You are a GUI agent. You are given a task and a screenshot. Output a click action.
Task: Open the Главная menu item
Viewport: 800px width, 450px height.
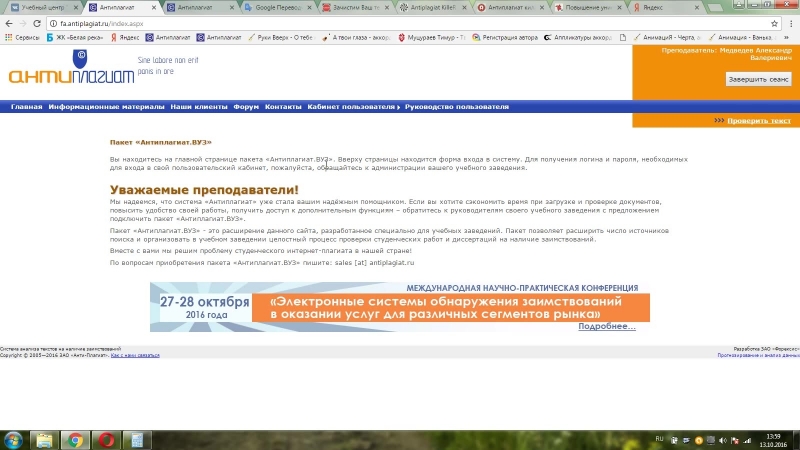[27, 106]
